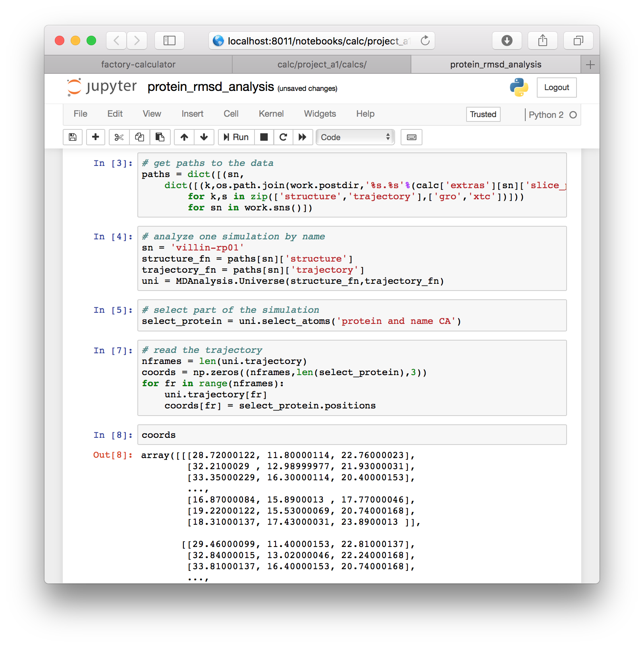
Task: Select the In [5] select_atoms cell
Action: 352,316
